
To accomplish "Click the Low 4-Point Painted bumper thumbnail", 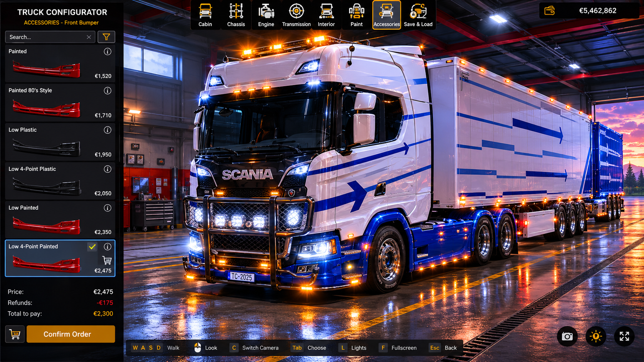I will tap(47, 264).
